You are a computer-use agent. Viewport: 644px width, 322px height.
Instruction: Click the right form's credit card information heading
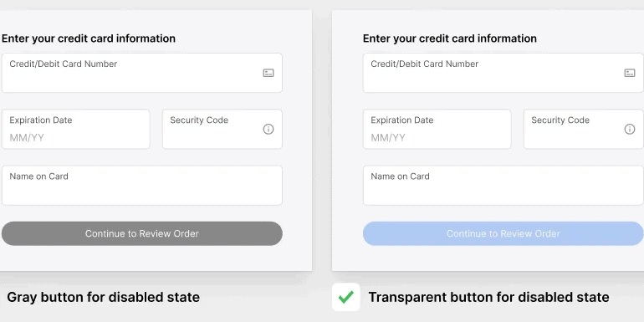(x=450, y=38)
